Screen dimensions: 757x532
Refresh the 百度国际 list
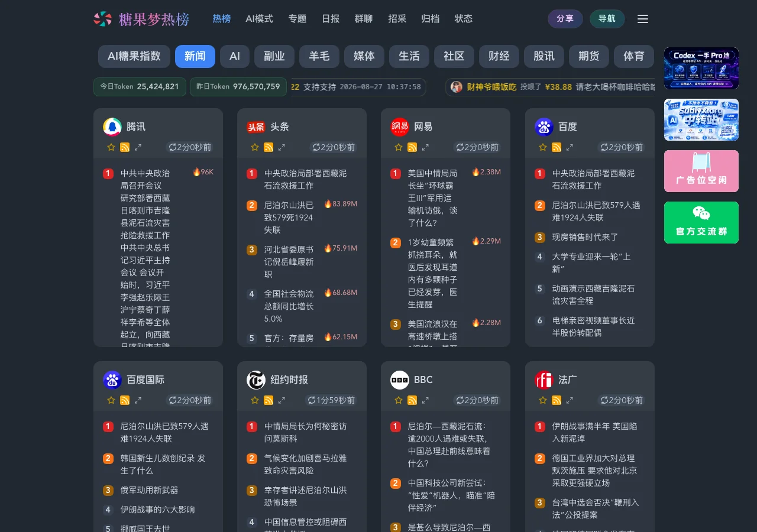(190, 400)
